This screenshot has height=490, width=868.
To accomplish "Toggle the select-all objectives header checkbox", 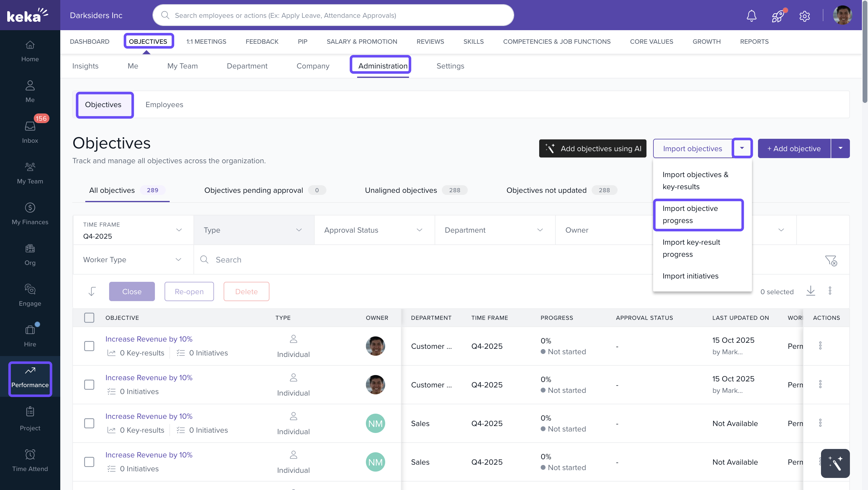I will pos(89,318).
